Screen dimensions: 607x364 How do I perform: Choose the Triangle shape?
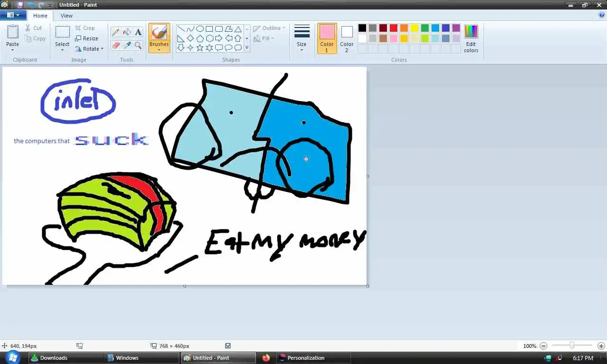point(238,29)
